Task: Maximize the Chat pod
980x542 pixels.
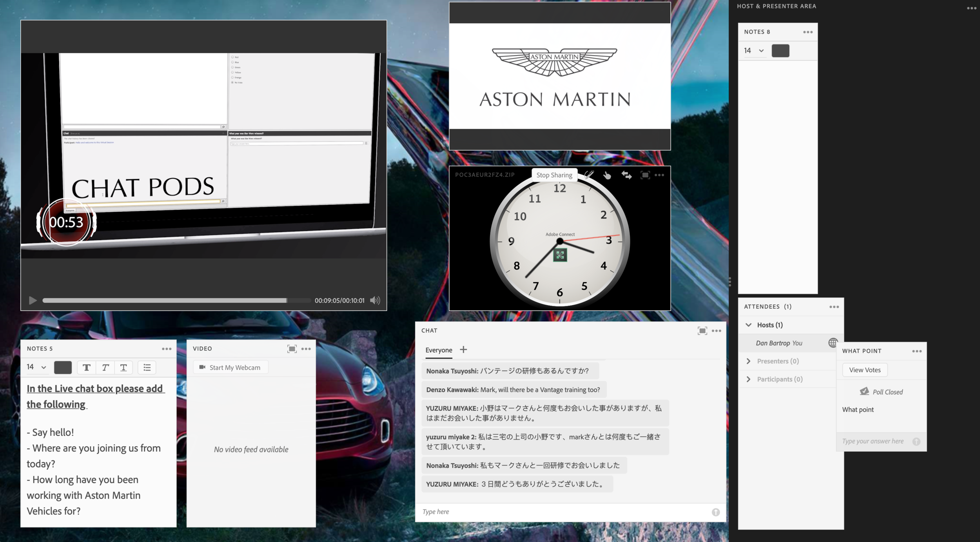Action: 702,331
